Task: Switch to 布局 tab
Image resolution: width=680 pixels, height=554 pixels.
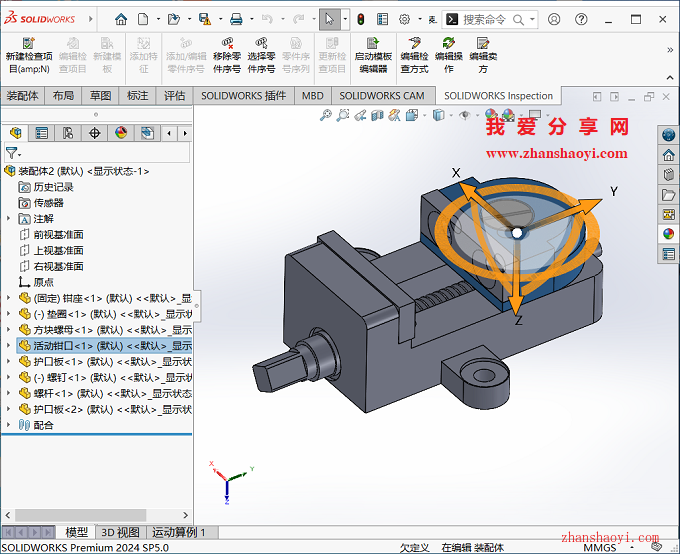Action: tap(63, 95)
